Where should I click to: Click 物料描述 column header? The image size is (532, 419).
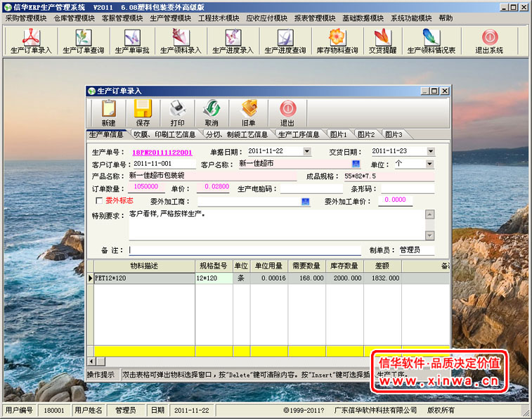(144, 266)
